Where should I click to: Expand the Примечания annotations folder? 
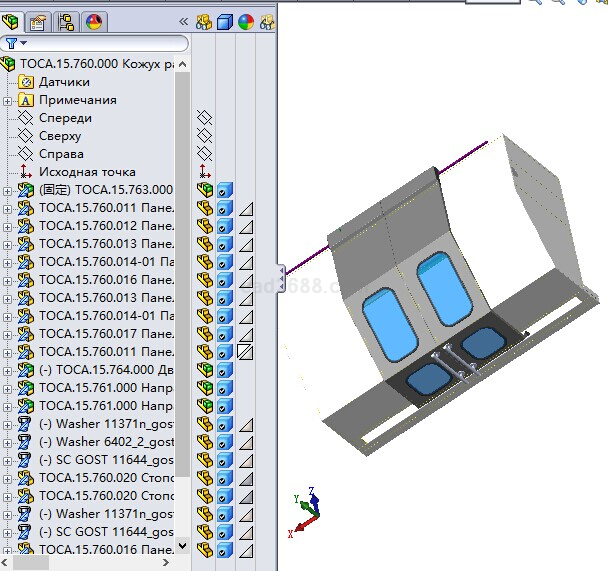click(x=8, y=100)
